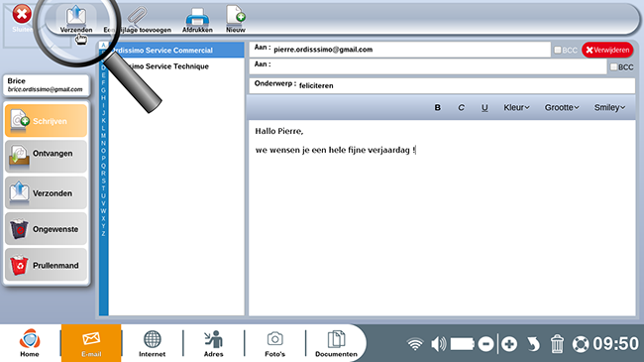
Task: Open the Verzonden sent folder in sidebar
Action: tap(46, 192)
